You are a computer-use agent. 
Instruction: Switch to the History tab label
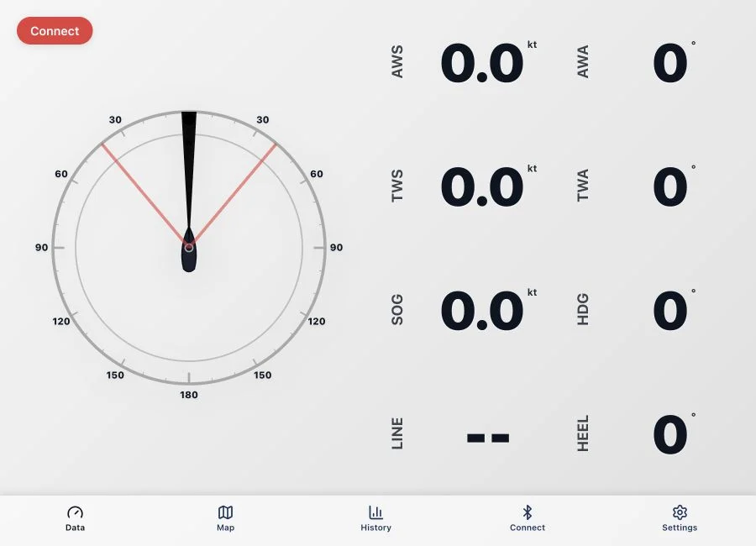click(x=375, y=528)
